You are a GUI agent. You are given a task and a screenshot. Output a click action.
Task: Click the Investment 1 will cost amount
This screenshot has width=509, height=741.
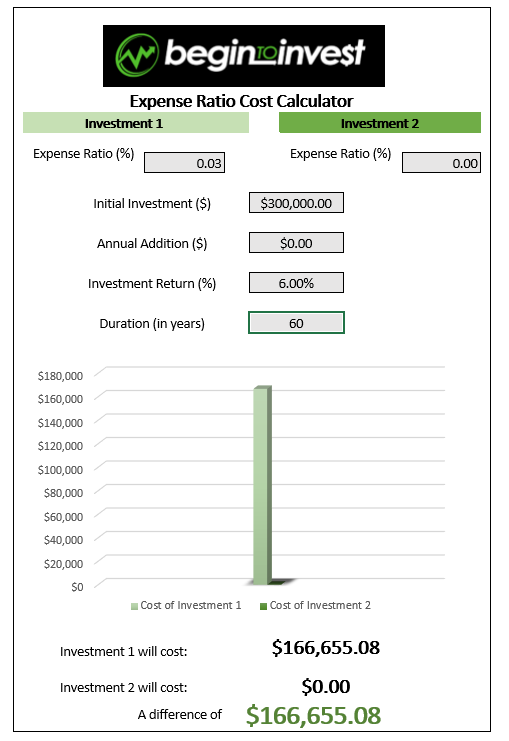coord(326,647)
